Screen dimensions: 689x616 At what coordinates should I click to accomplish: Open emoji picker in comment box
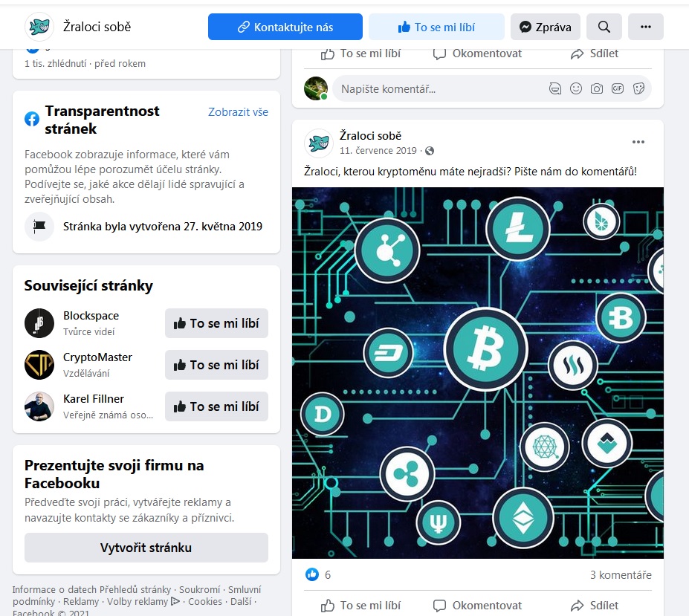(575, 88)
